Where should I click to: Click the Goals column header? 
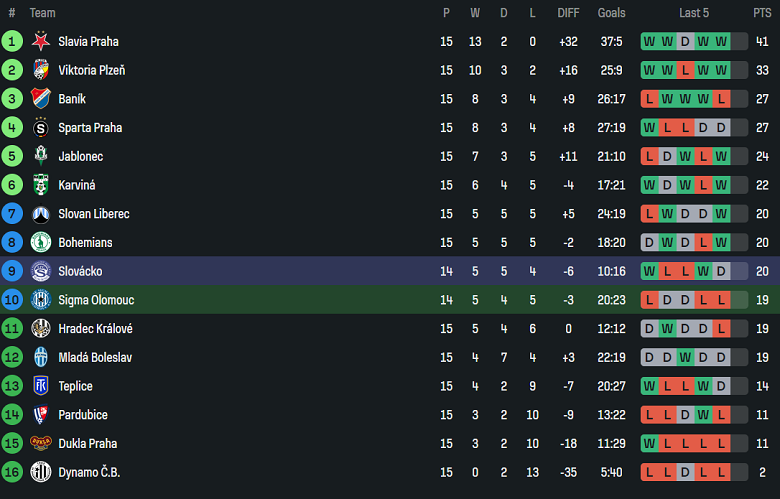pyautogui.click(x=611, y=13)
